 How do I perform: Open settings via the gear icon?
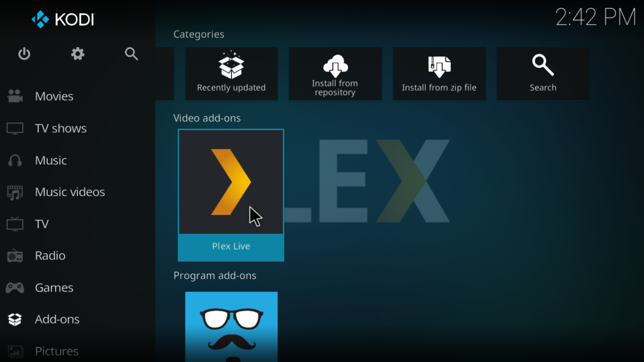pos(77,54)
